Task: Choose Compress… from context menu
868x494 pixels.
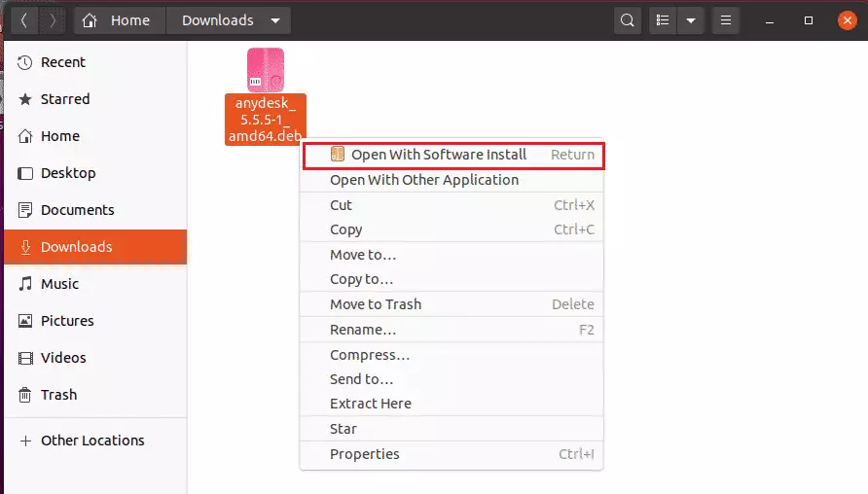Action: (x=452, y=355)
